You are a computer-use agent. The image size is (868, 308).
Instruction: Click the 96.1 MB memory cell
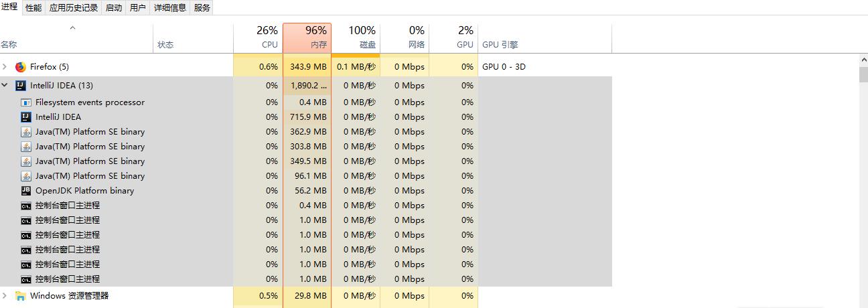312,176
